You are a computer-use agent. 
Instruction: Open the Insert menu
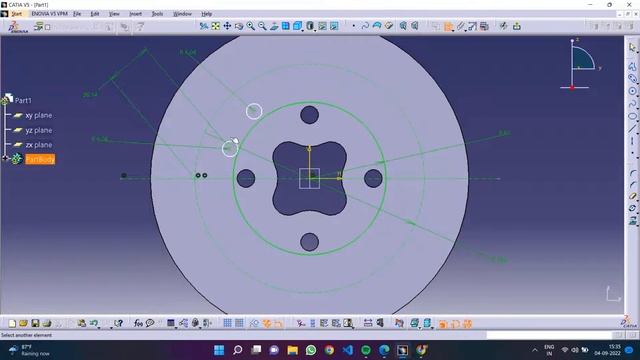tap(136, 14)
